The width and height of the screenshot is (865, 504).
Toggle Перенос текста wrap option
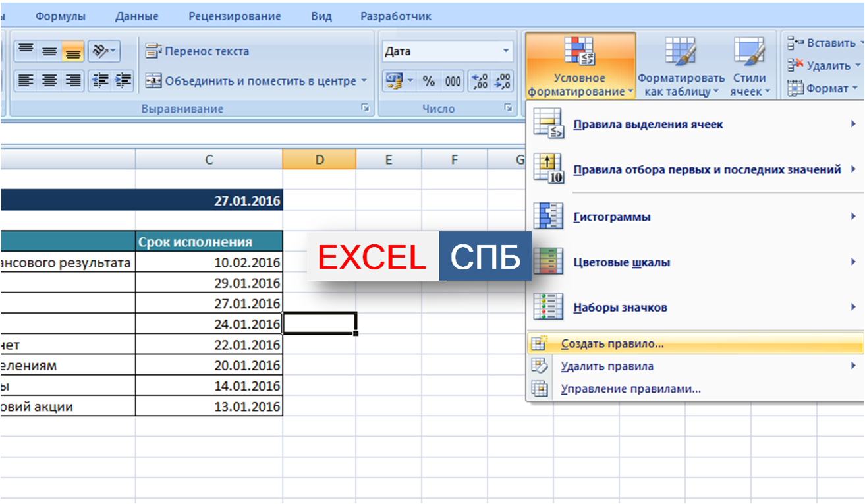[x=198, y=51]
